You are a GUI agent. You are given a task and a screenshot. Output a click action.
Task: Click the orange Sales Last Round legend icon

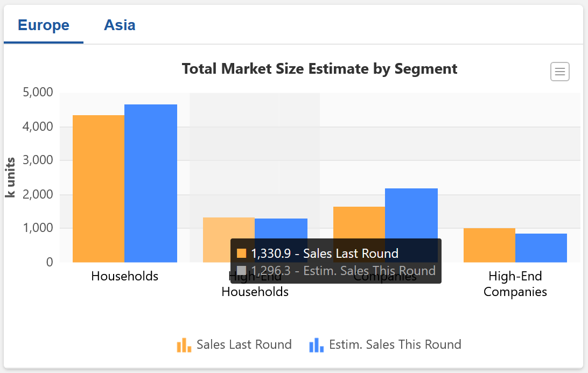184,345
